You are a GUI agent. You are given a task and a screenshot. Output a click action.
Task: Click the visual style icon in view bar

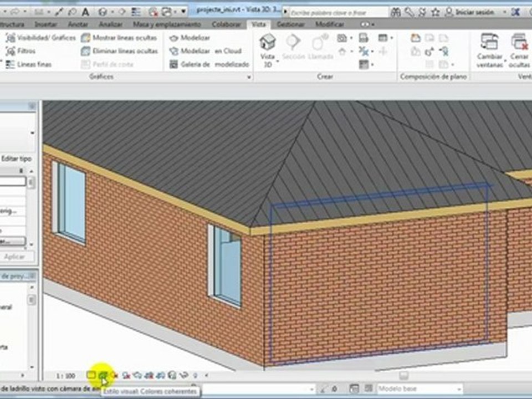[x=103, y=375]
